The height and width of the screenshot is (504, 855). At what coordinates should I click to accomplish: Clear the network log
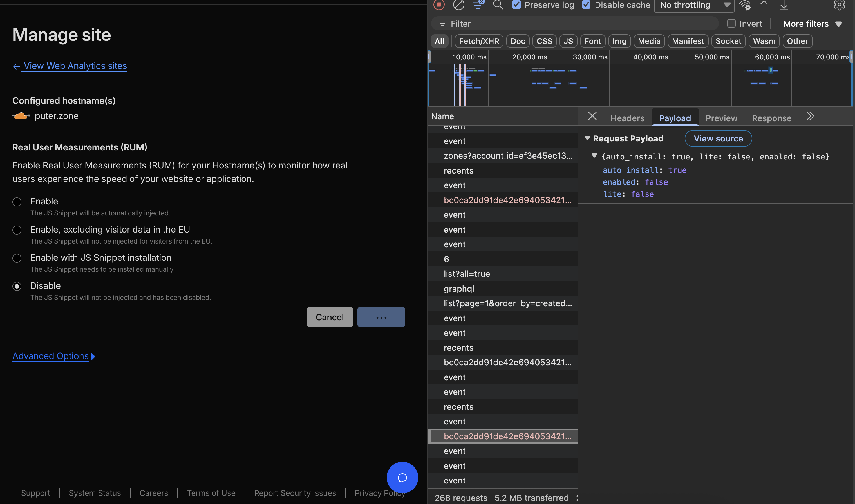[458, 5]
